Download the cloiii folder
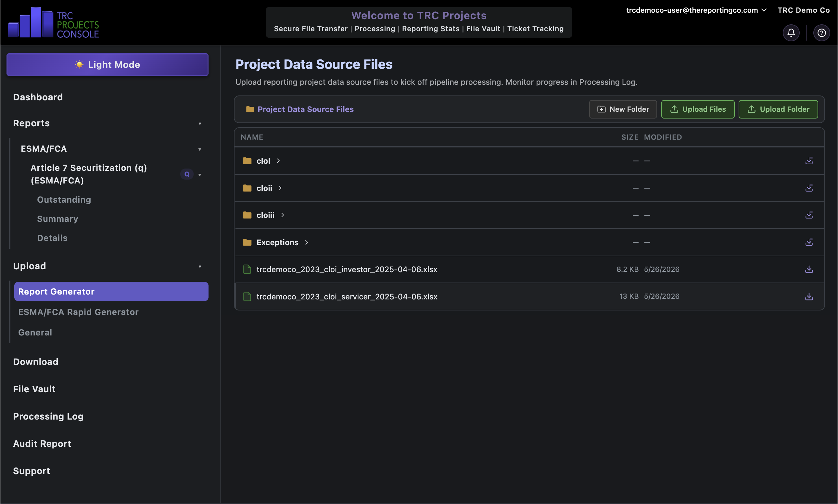838x504 pixels. [809, 215]
